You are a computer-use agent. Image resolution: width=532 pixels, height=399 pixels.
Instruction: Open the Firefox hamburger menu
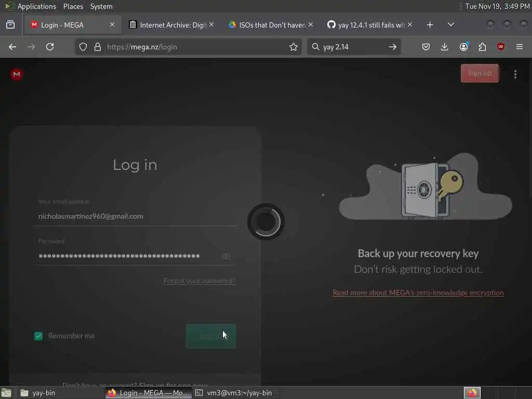(x=520, y=47)
